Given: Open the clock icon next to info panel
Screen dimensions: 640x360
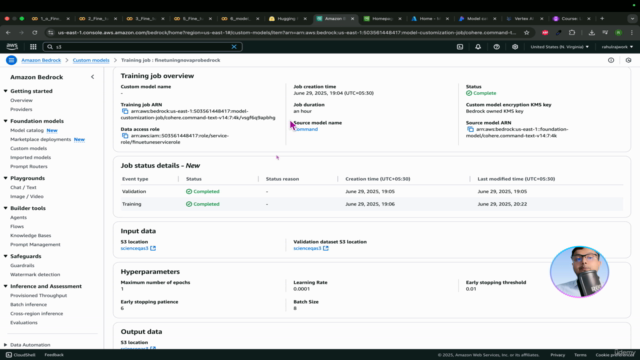Looking at the screenshot, I should click(x=629, y=60).
